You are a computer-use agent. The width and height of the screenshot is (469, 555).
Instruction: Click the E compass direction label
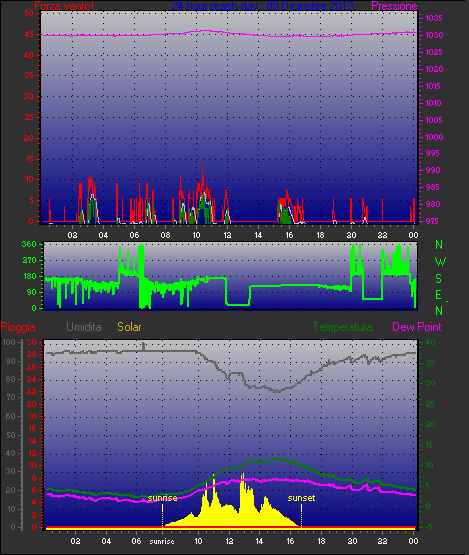point(438,295)
